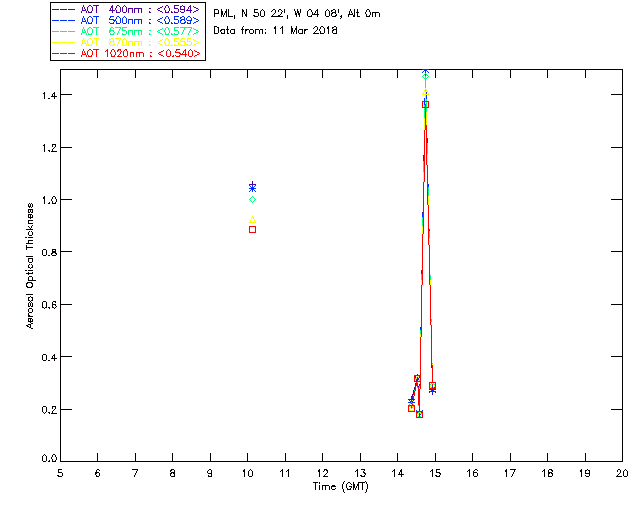
Task: Click the x-axis tick label 6
Action: click(98, 473)
